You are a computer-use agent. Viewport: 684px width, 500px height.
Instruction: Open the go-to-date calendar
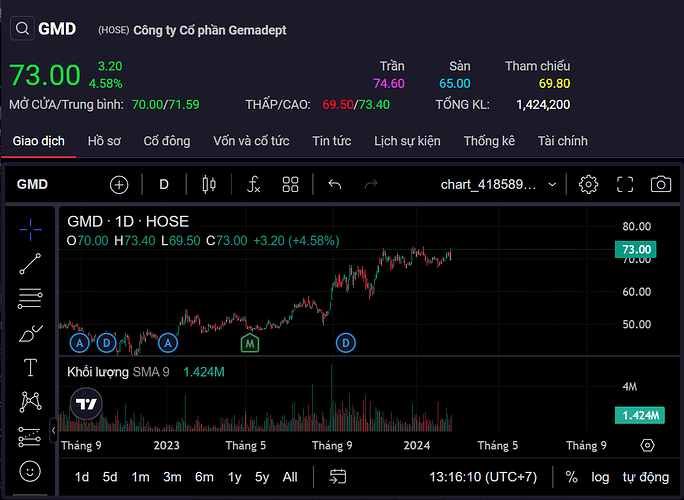(x=338, y=476)
